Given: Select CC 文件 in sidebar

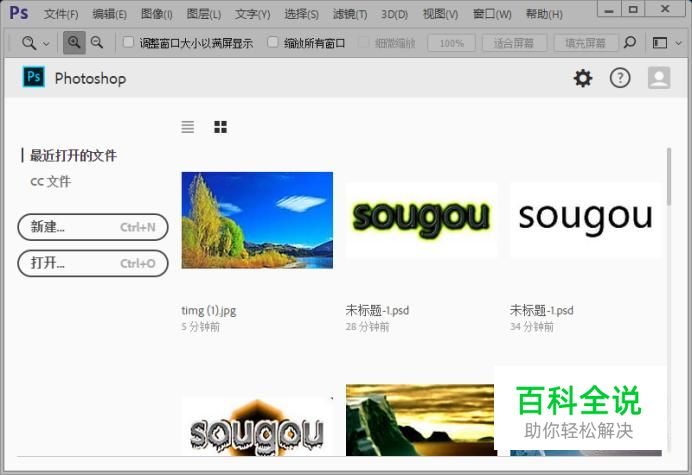Looking at the screenshot, I should pyautogui.click(x=50, y=181).
